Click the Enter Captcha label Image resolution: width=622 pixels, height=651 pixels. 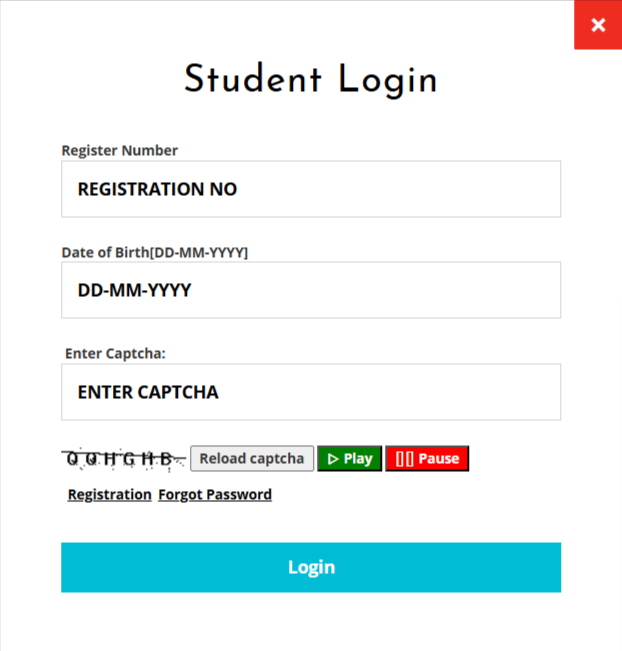tap(115, 353)
